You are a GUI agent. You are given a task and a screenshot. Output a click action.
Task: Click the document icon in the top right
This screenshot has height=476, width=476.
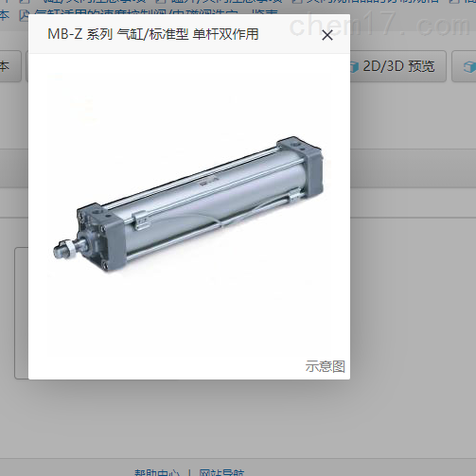coord(297,1)
